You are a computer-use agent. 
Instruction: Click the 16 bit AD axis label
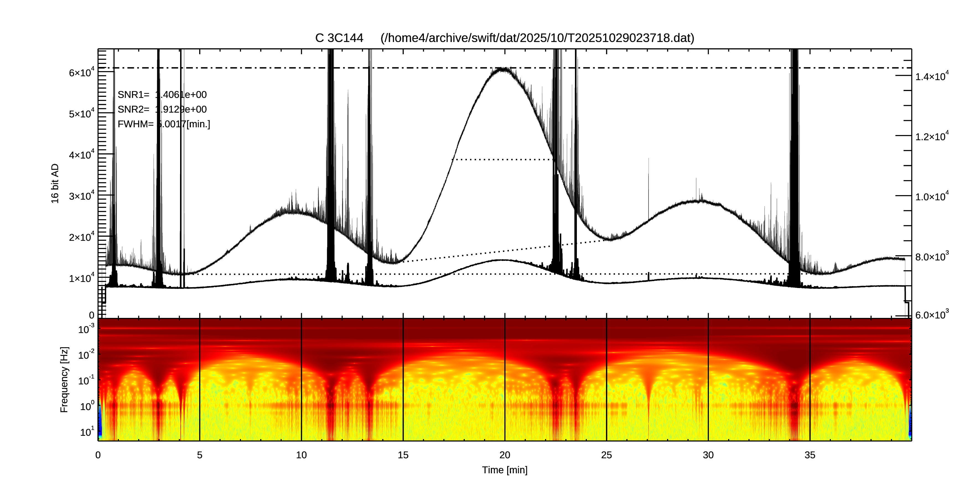click(x=55, y=183)
